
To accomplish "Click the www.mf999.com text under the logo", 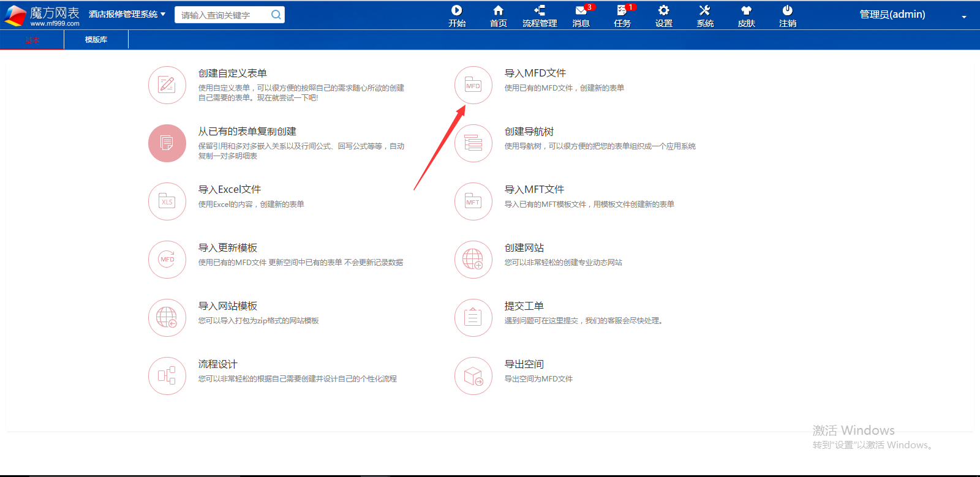I will (55, 24).
